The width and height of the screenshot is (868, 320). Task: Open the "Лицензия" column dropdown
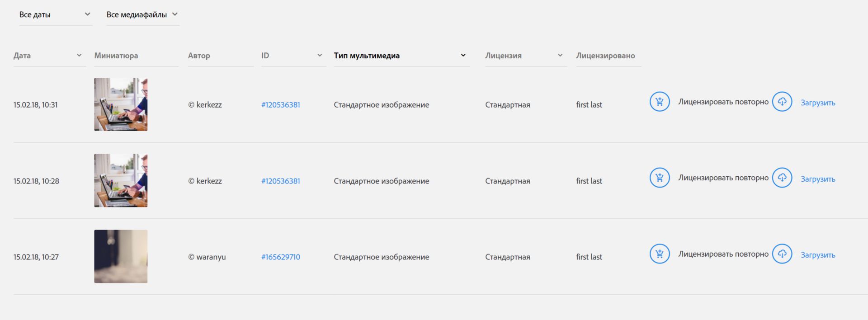pos(525,56)
